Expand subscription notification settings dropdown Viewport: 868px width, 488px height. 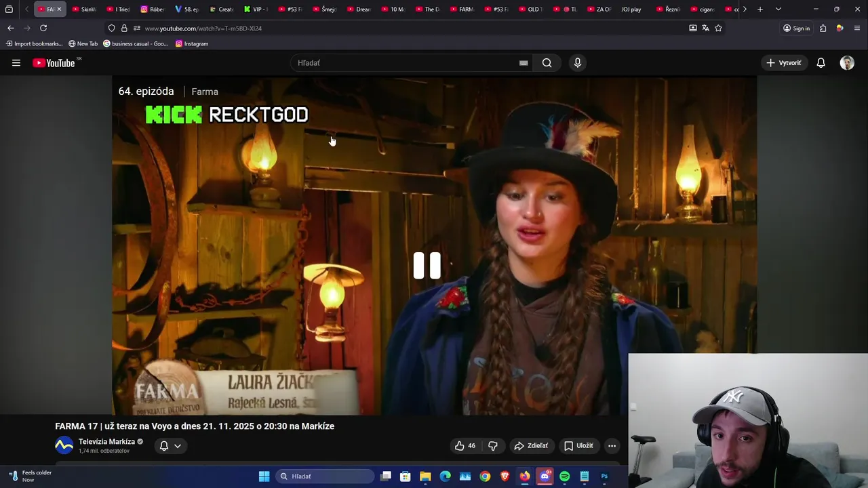tap(170, 446)
